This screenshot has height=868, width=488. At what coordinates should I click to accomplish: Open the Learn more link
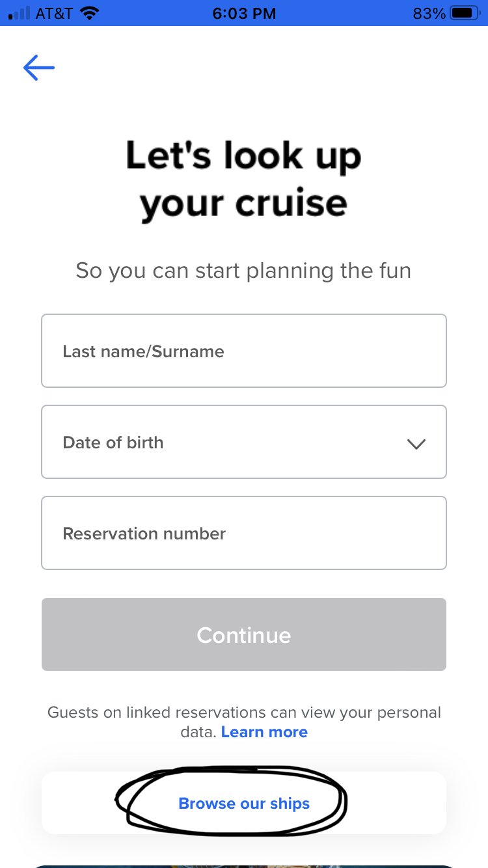tap(264, 731)
